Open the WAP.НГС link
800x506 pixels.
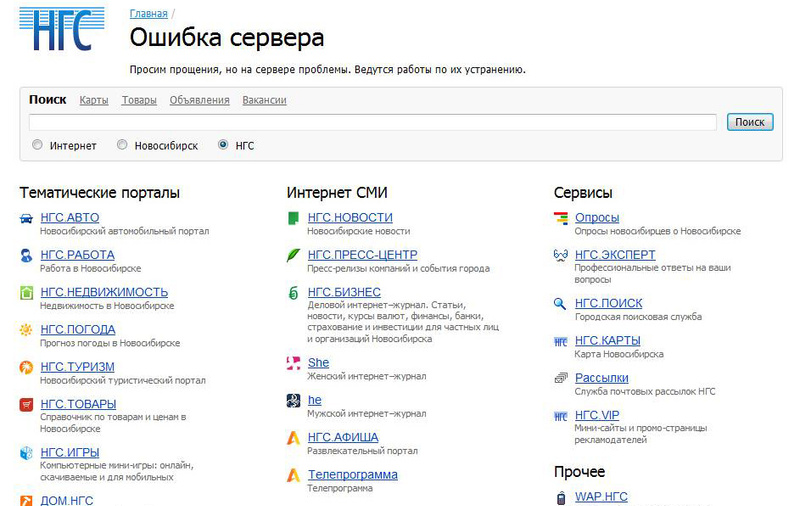(602, 497)
